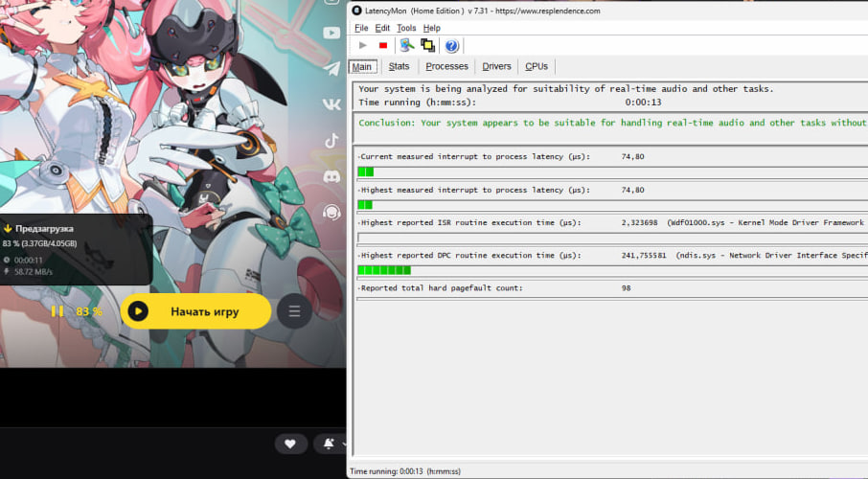Open LatencyMon help question mark icon
This screenshot has width=868, height=479.
click(x=451, y=46)
